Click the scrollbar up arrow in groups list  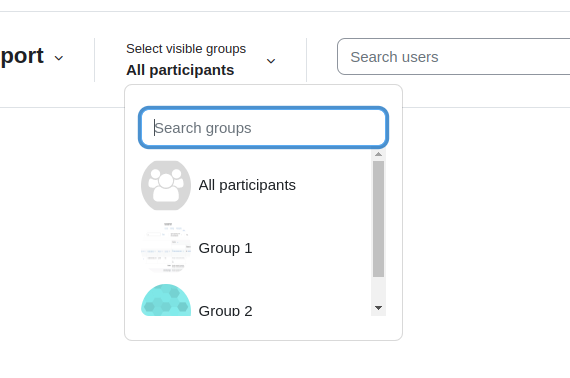(378, 154)
